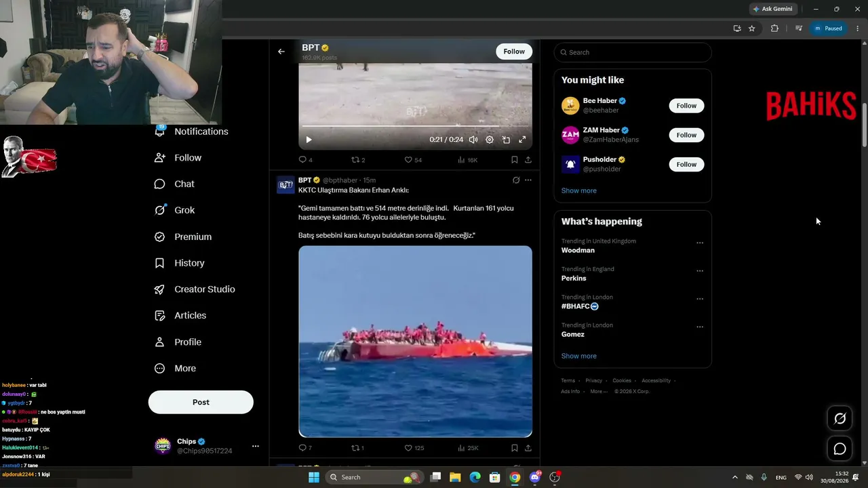Open the Chrome extensions puzzle icon

click(774, 28)
